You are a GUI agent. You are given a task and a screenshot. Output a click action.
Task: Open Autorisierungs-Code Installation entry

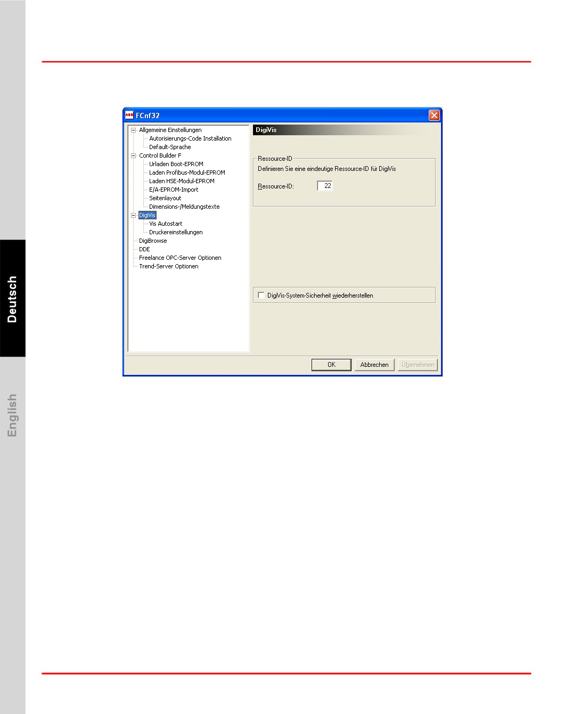tap(190, 138)
